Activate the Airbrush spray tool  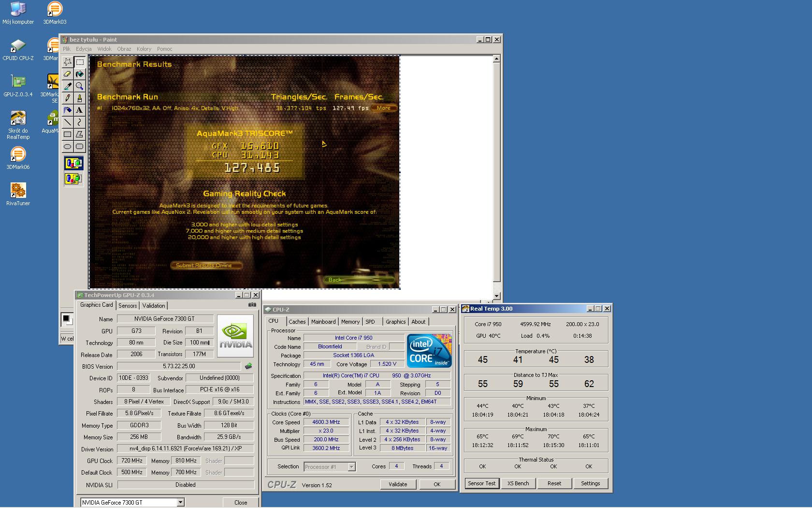coord(68,110)
